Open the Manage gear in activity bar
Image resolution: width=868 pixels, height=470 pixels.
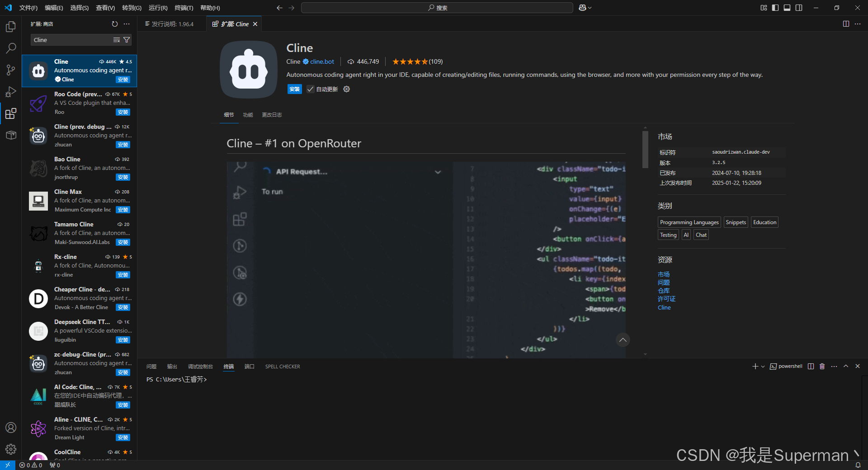click(11, 449)
